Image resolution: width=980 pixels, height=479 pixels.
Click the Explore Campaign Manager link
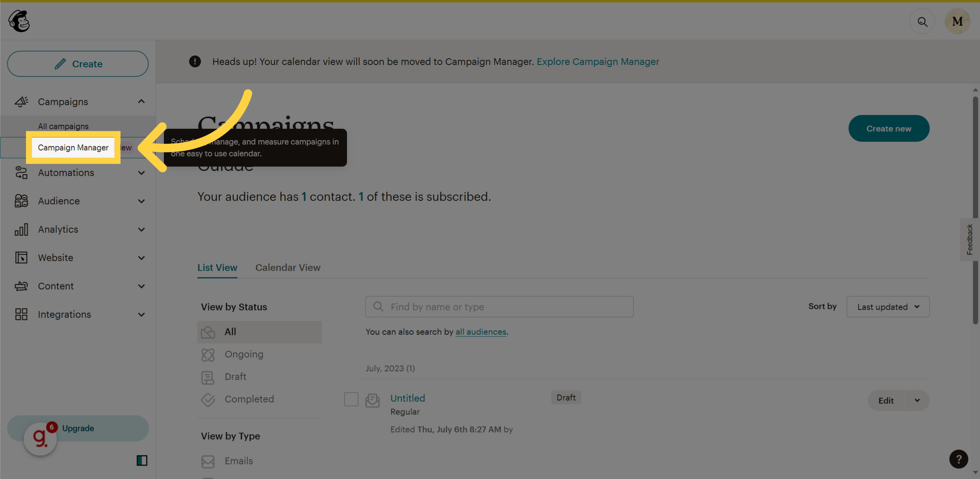pos(598,61)
